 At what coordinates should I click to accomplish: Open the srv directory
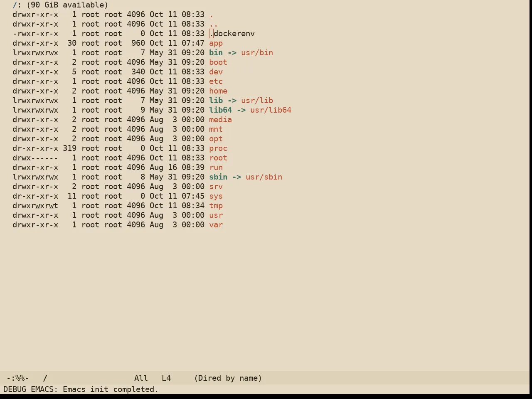(216, 187)
